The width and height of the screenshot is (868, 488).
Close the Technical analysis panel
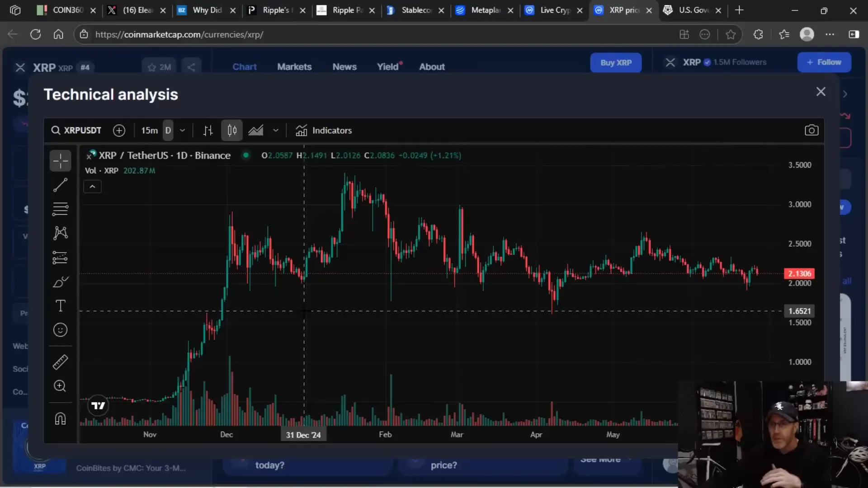[x=821, y=92]
